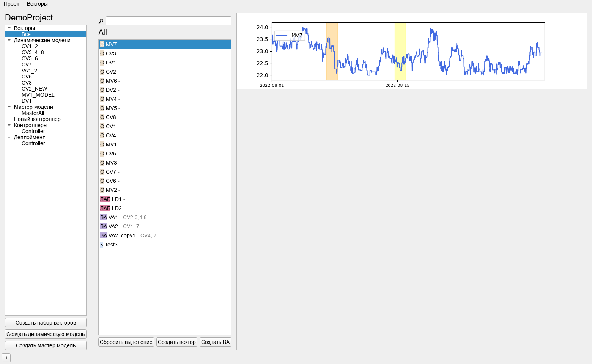Select the MV7 vector row
The width and height of the screenshot is (592, 364).
(x=165, y=44)
